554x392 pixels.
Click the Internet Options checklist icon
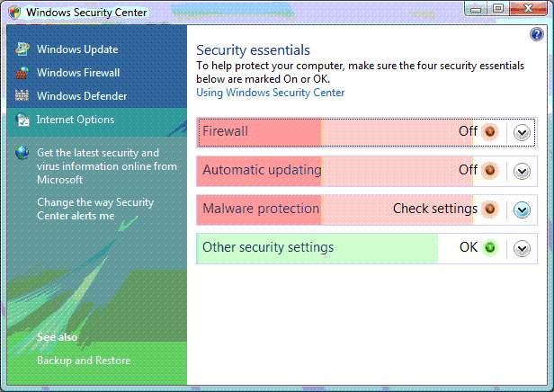click(x=22, y=120)
